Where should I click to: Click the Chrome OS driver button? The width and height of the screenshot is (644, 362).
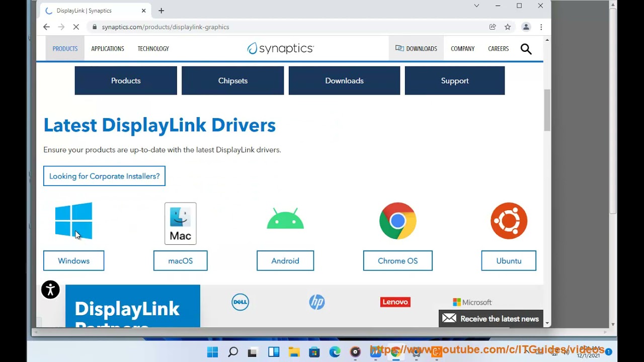[397, 261]
